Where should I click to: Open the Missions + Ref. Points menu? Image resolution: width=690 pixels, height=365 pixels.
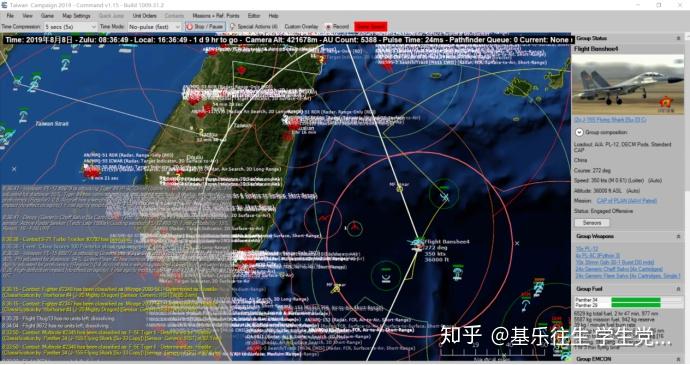click(x=216, y=16)
